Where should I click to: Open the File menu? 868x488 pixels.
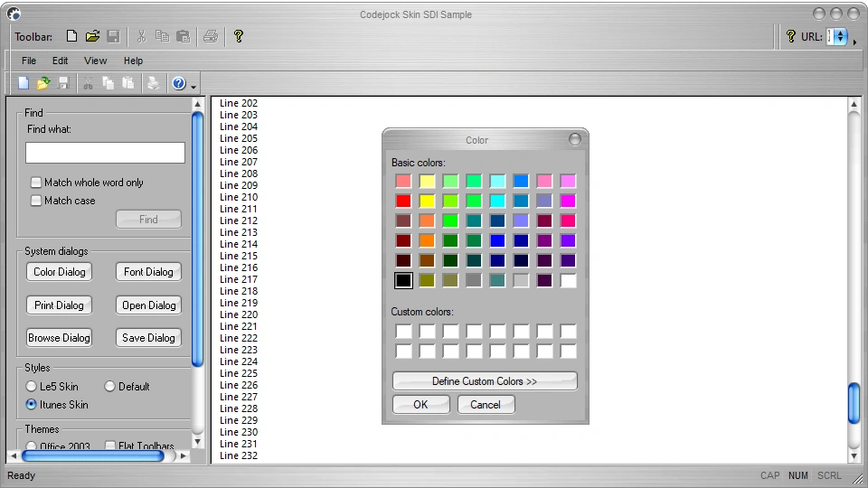(x=29, y=61)
